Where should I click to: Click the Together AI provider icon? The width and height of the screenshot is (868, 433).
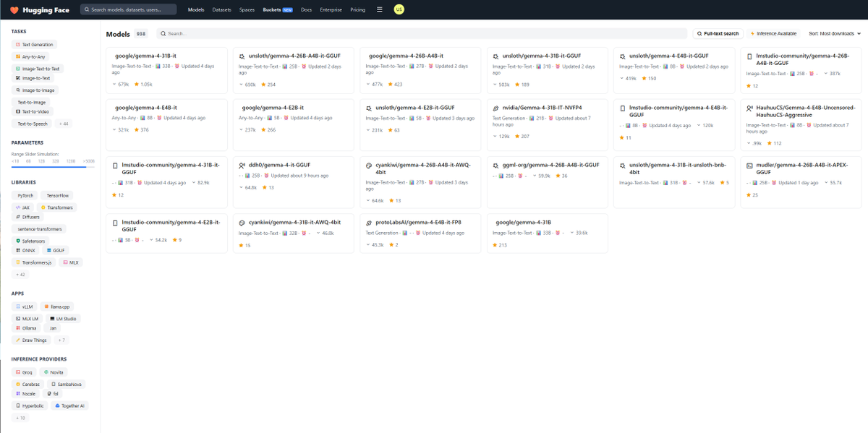[x=56, y=406]
